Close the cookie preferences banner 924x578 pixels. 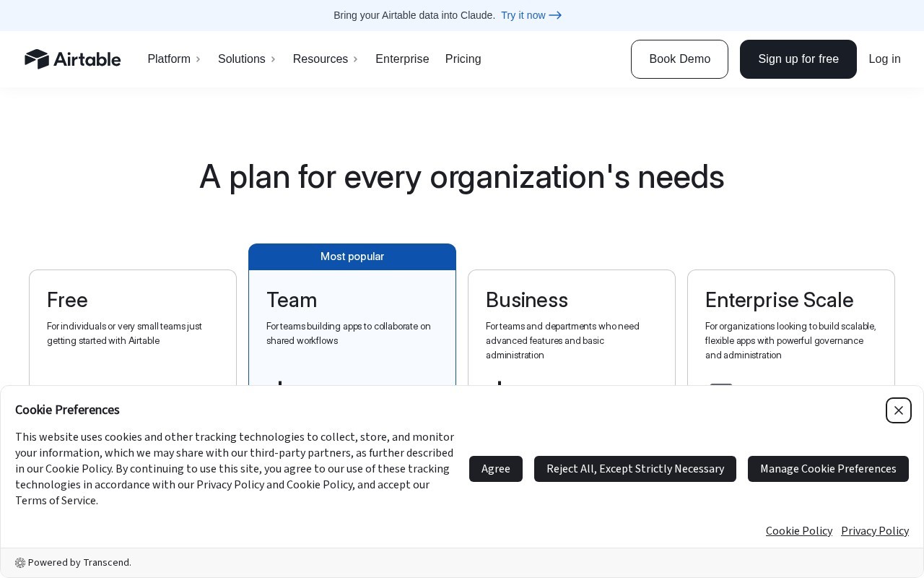899,410
